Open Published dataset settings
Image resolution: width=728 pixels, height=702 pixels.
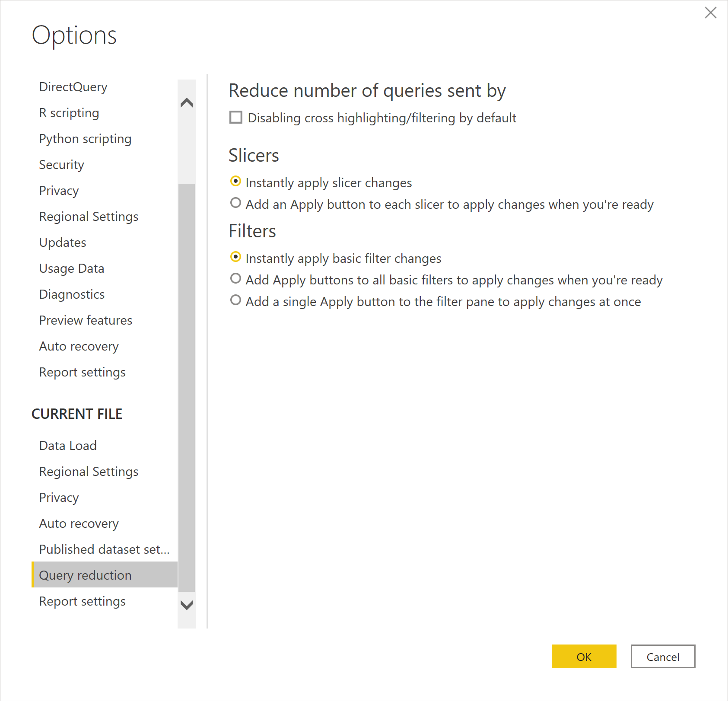(104, 549)
